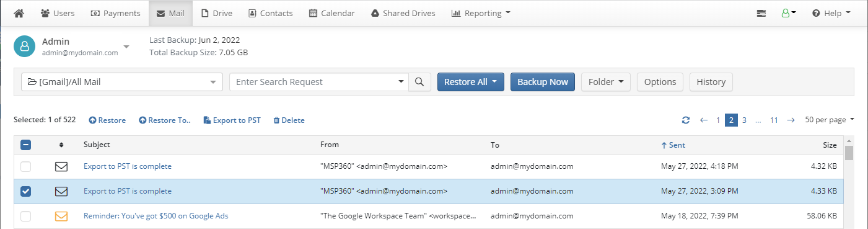The width and height of the screenshot is (868, 229).
Task: Open the Reporting menu
Action: tap(481, 13)
